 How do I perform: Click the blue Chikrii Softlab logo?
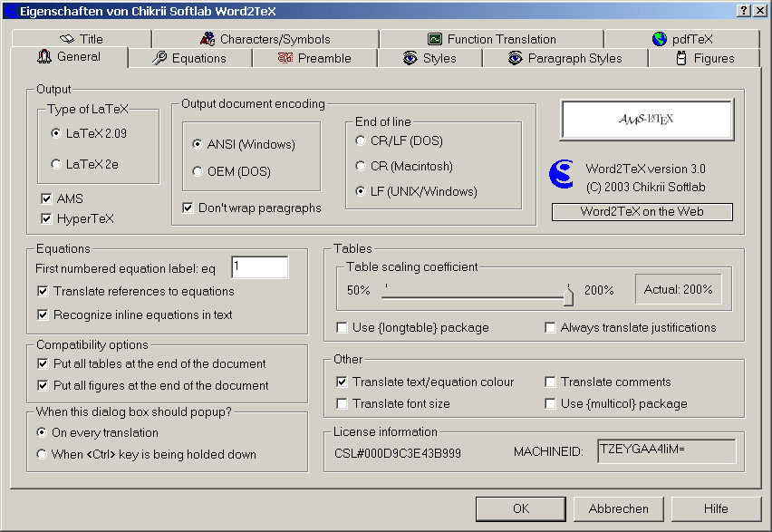(x=561, y=174)
